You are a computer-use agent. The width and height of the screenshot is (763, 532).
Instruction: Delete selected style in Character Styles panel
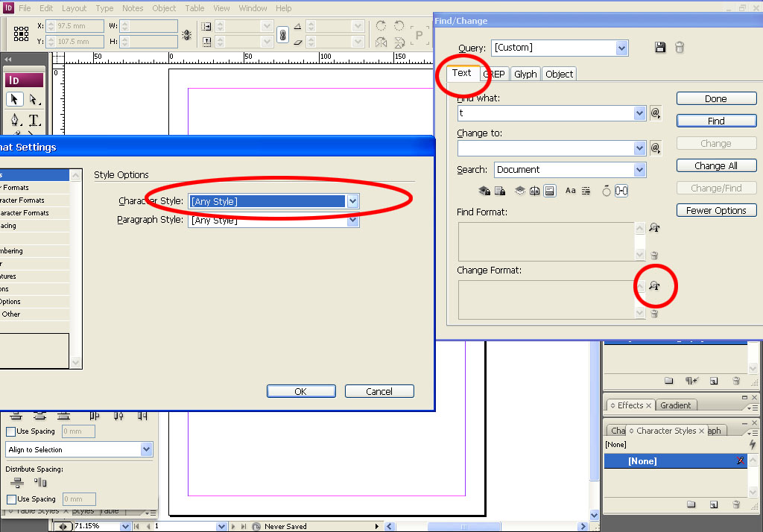736,504
